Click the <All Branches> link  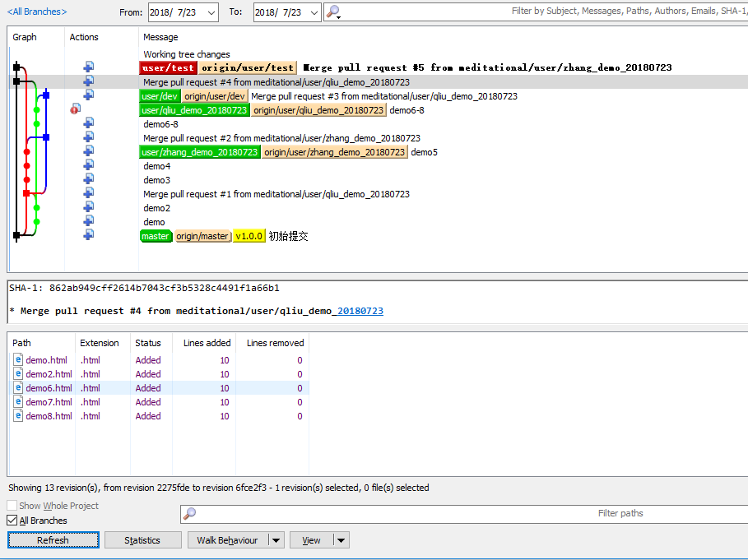pos(37,12)
